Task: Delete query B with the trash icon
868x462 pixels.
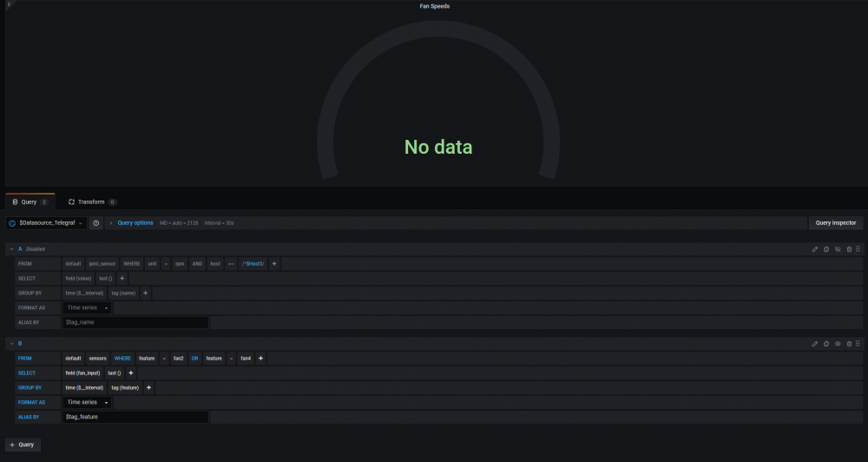Action: click(849, 344)
